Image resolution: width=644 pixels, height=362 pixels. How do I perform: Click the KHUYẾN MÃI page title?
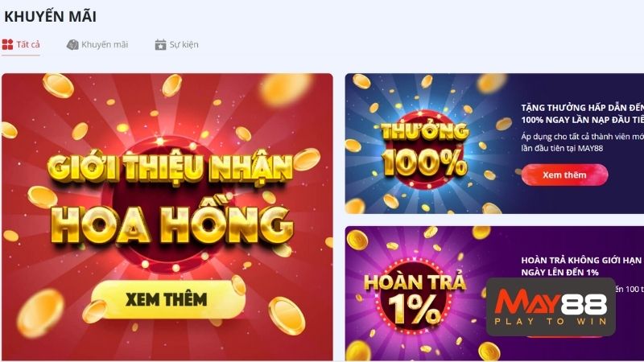(x=50, y=17)
